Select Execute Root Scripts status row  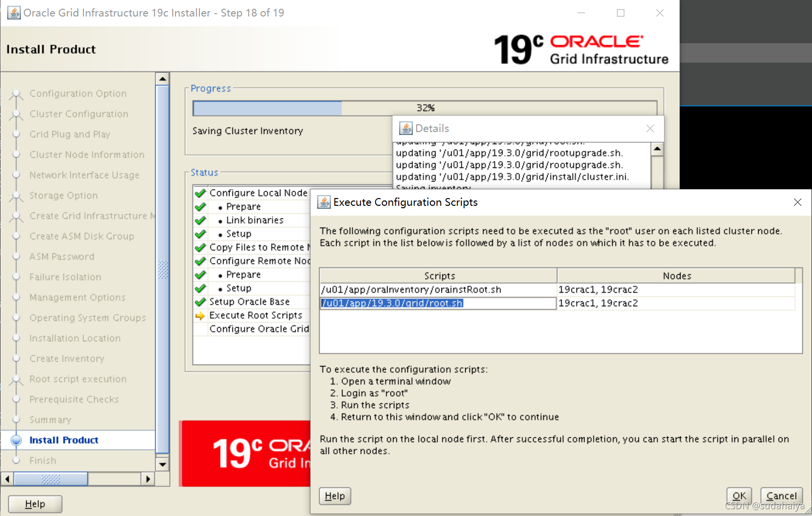tap(252, 315)
